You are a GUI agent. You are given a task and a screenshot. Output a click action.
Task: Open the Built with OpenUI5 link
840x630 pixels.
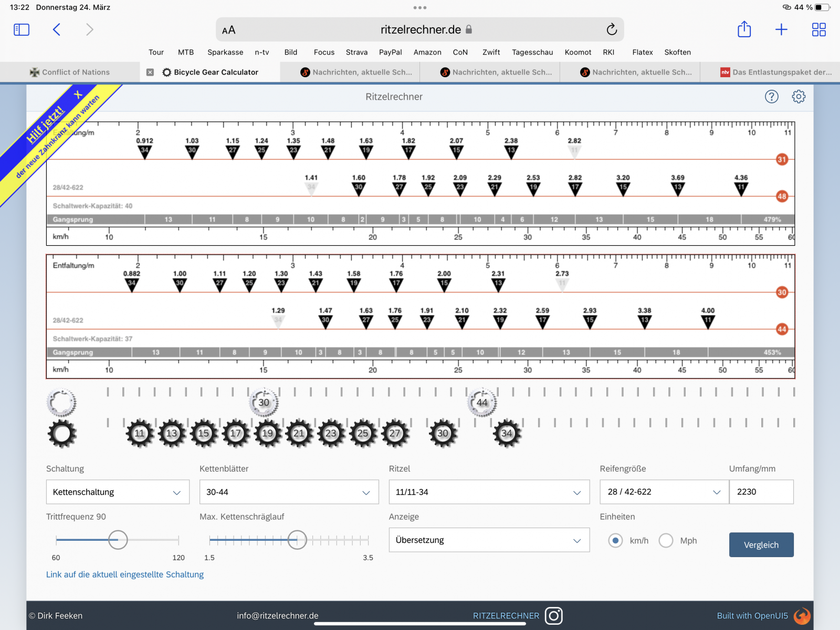(752, 615)
